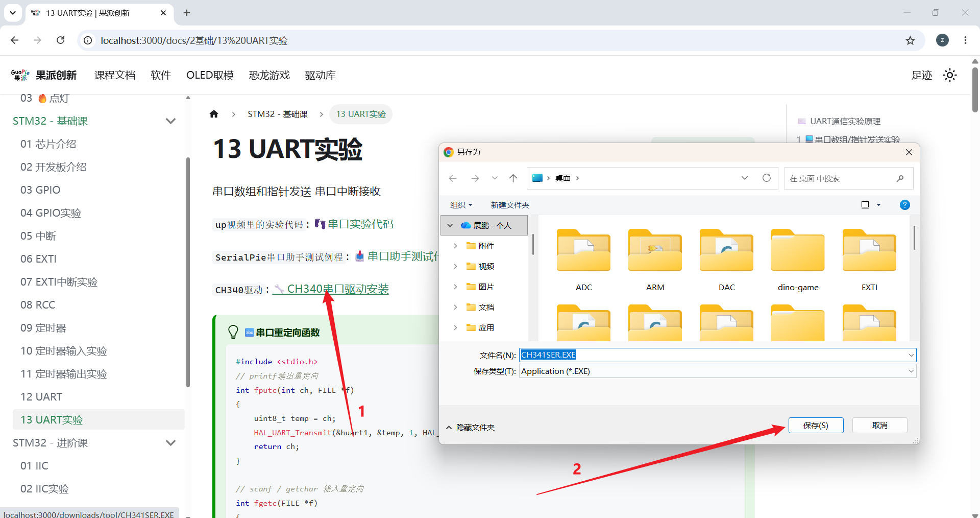Go up one folder level in dialog
The width and height of the screenshot is (980, 518).
point(513,178)
